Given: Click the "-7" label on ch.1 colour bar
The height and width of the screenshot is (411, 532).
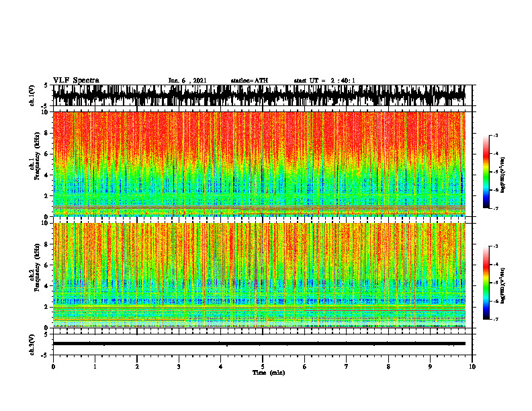Looking at the screenshot, I should pyautogui.click(x=495, y=208).
